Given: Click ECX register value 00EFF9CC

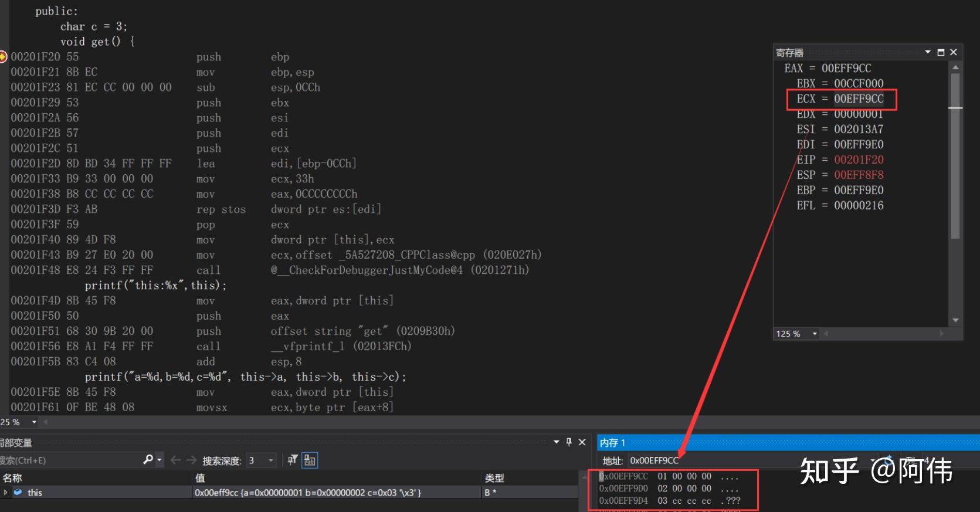Looking at the screenshot, I should (x=859, y=99).
